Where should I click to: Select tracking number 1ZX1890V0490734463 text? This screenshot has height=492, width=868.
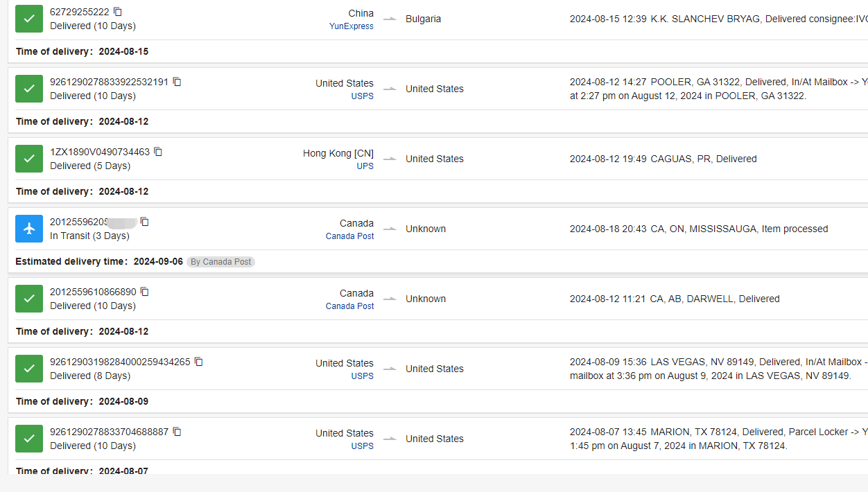pyautogui.click(x=100, y=152)
